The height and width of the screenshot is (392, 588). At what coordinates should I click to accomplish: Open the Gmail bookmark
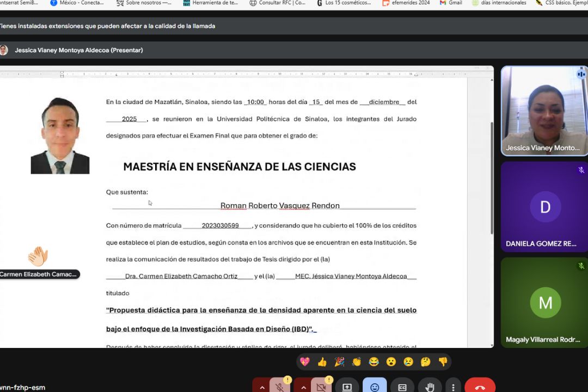pos(451,3)
